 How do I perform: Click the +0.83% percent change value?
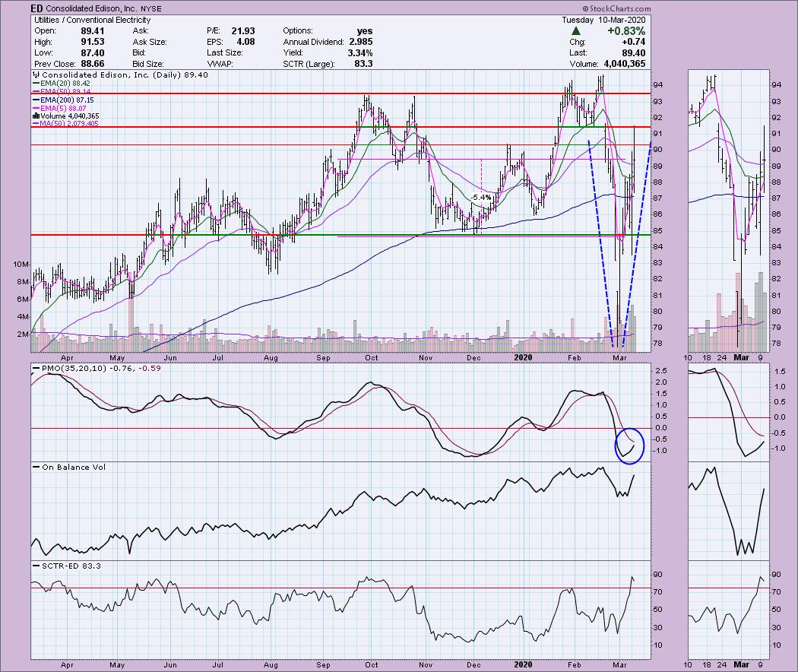click(x=626, y=31)
